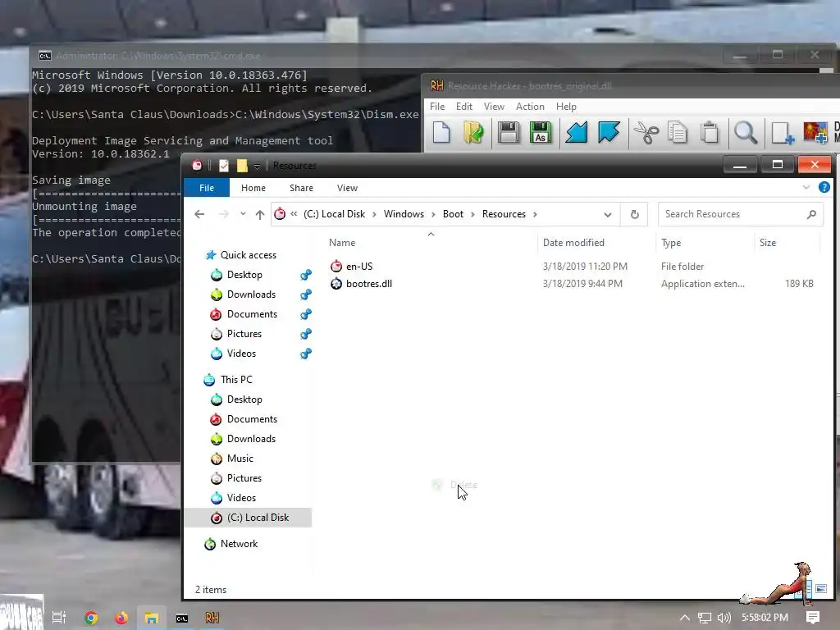Open Music under This PC
840x630 pixels.
240,459
